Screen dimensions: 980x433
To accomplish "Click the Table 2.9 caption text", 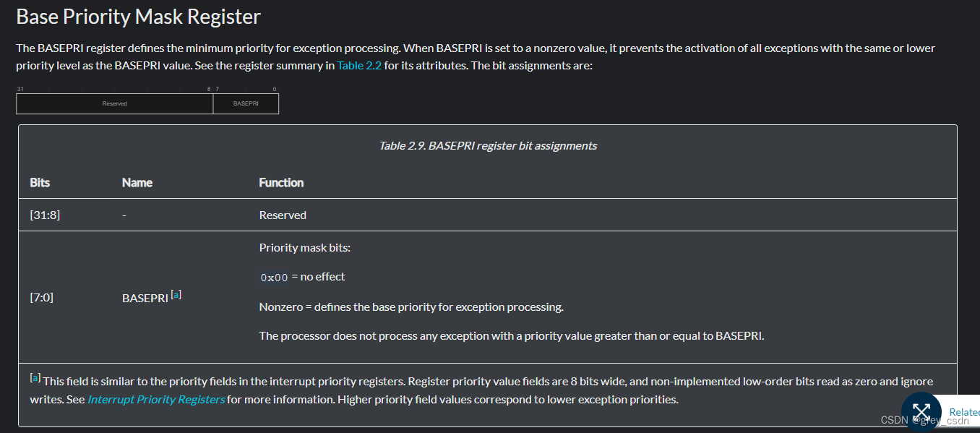I will 488,145.
